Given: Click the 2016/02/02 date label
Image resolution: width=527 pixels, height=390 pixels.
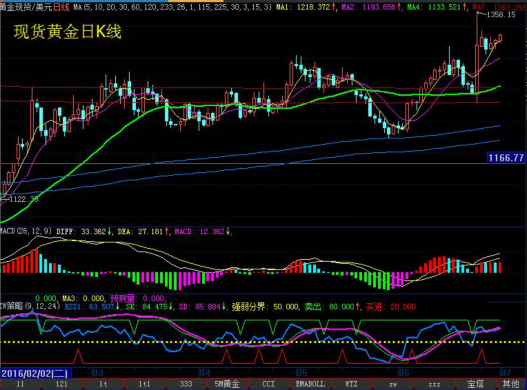Looking at the screenshot, I should [x=36, y=373].
